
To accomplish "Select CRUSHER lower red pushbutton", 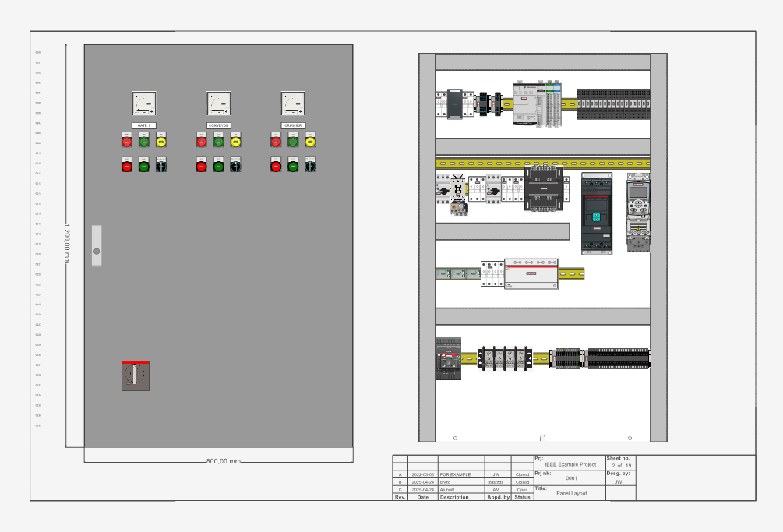I will click(276, 164).
